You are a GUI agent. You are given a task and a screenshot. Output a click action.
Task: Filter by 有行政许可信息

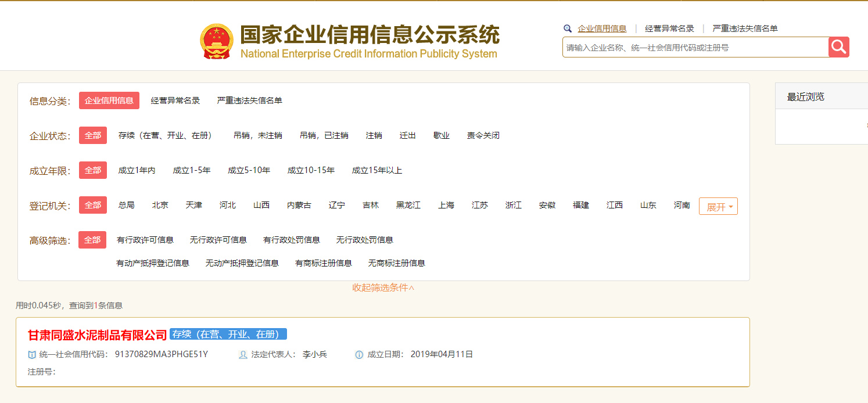pos(145,240)
